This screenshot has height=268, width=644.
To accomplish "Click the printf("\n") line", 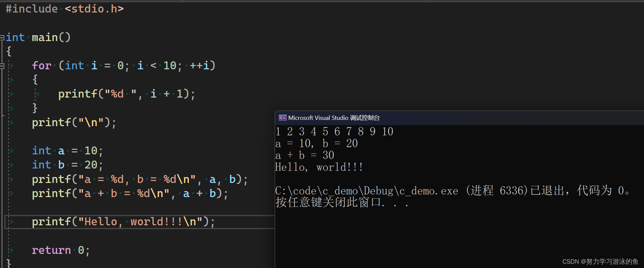I will 74,123.
